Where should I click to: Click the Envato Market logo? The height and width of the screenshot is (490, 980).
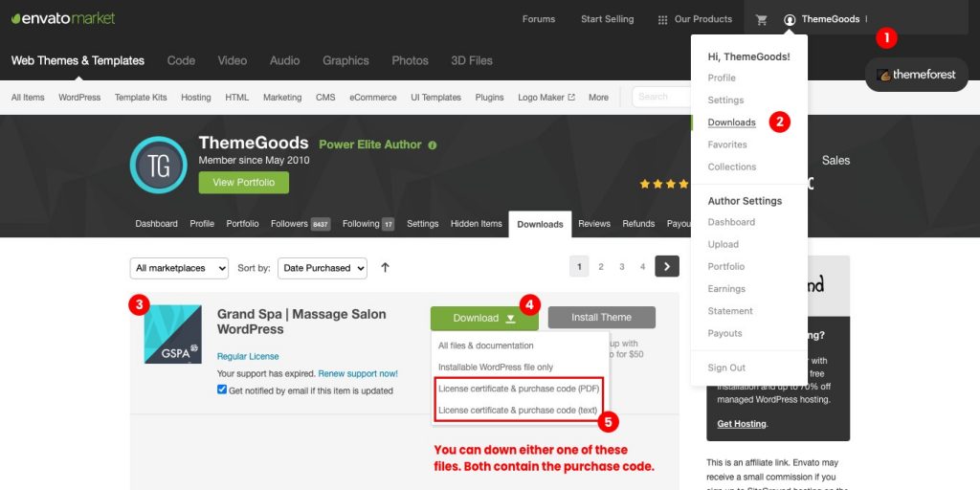(x=63, y=19)
